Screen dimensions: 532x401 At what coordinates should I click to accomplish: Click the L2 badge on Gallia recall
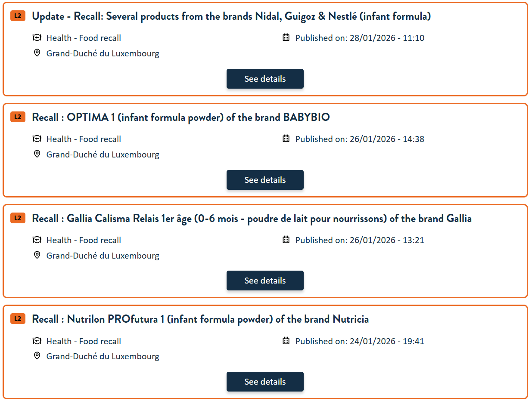click(x=18, y=218)
